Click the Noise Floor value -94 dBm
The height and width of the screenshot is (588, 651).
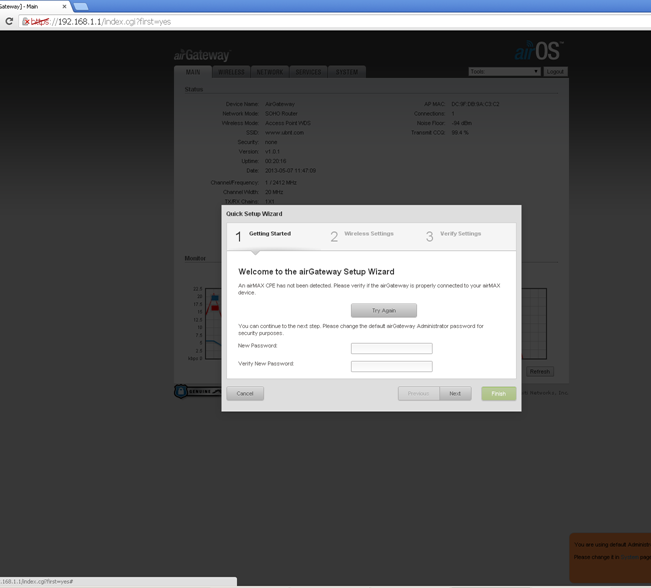pos(462,123)
